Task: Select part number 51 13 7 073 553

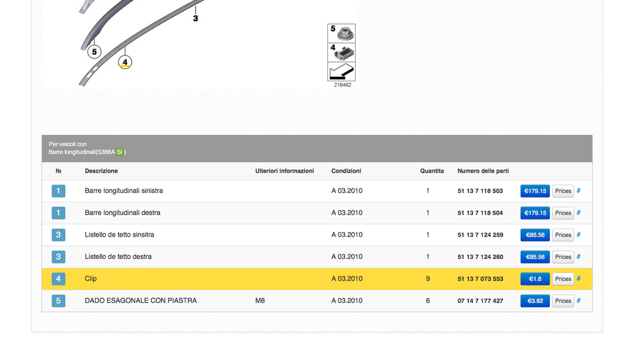Action: [x=480, y=279]
